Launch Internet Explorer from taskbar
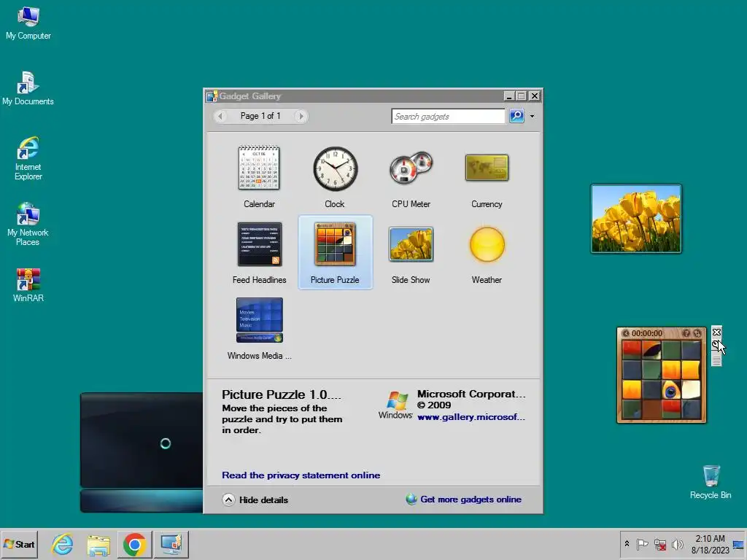 [x=63, y=545]
